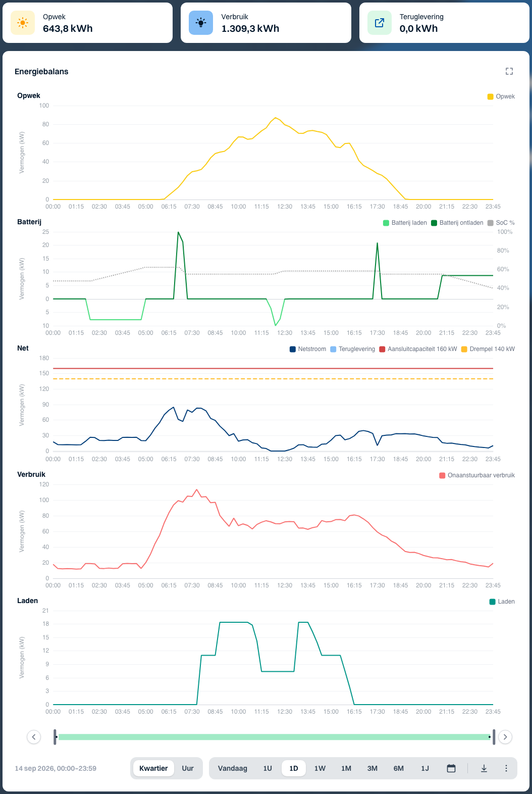The width and height of the screenshot is (532, 794).
Task: Click the light bulb Verbruik icon
Action: 201,23
